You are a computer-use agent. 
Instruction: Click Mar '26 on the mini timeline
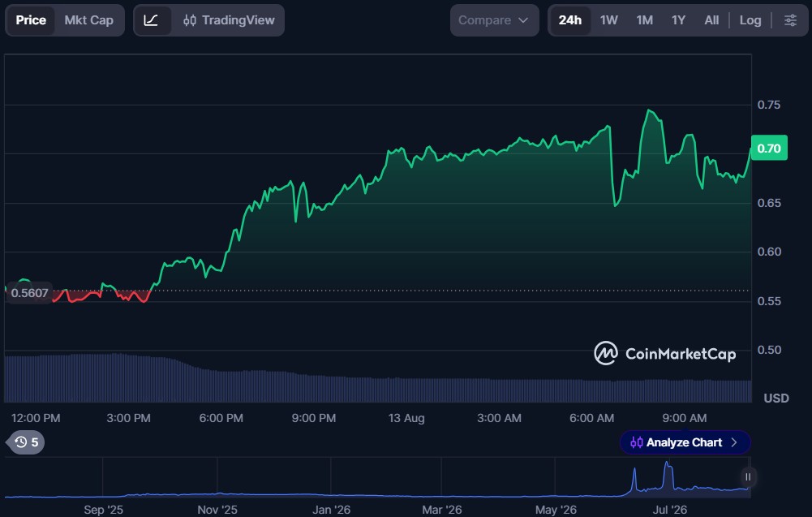tap(442, 510)
